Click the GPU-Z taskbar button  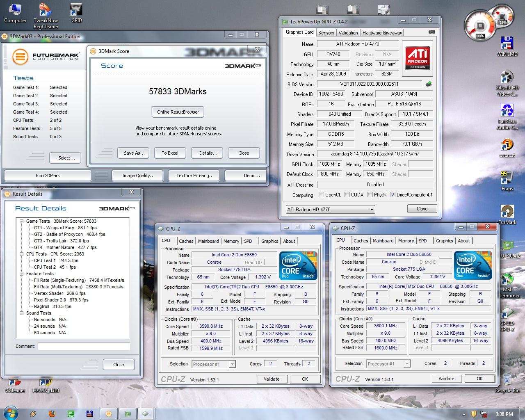(x=128, y=414)
